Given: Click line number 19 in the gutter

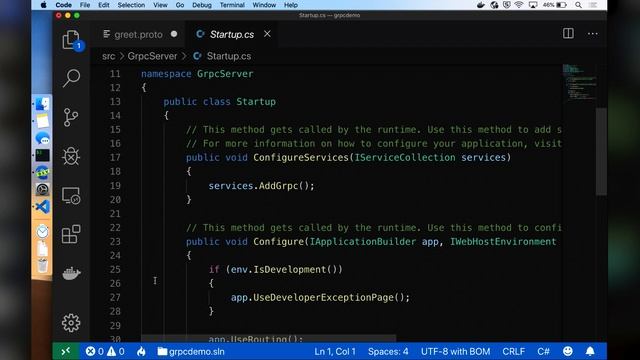Looking at the screenshot, I should 115,186.
